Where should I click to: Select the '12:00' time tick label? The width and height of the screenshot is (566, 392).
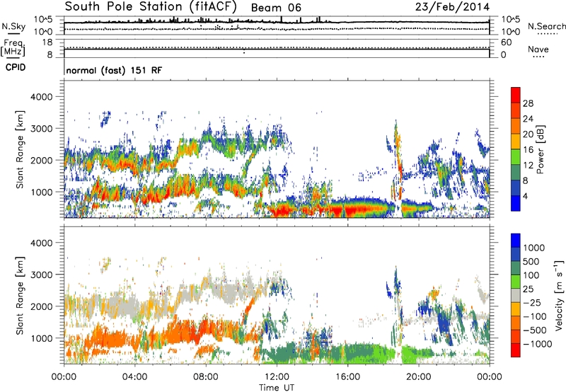click(x=277, y=377)
